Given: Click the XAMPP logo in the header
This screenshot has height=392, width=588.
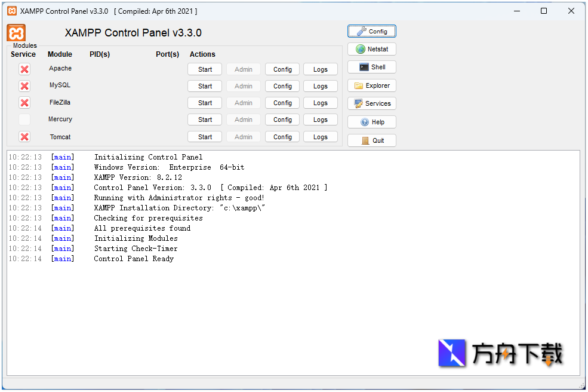Looking at the screenshot, I should pos(16,33).
